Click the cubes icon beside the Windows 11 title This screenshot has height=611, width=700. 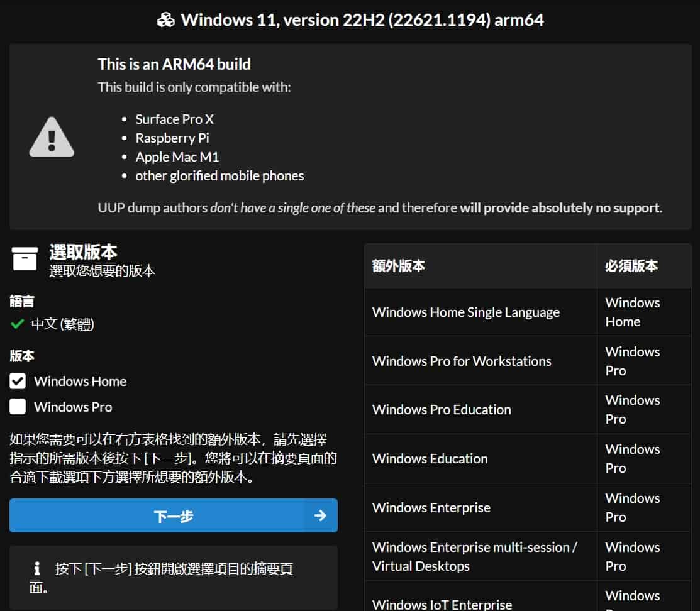tap(166, 20)
